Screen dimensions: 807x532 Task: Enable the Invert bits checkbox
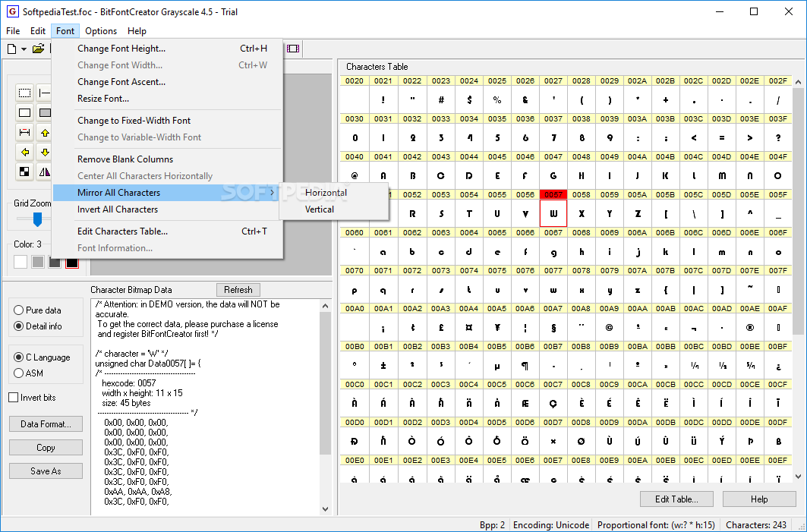click(x=33, y=398)
